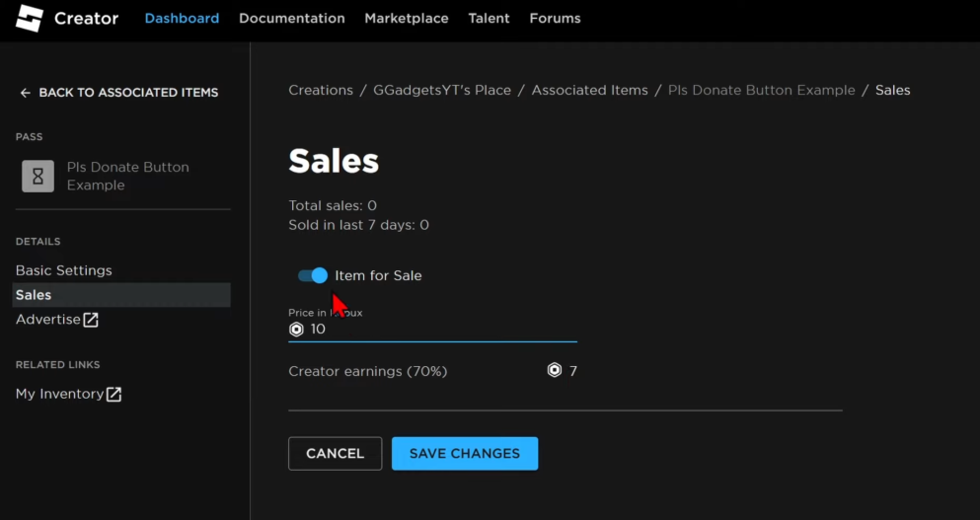Click the Sales breadcrumb at end
The image size is (980, 520).
892,90
